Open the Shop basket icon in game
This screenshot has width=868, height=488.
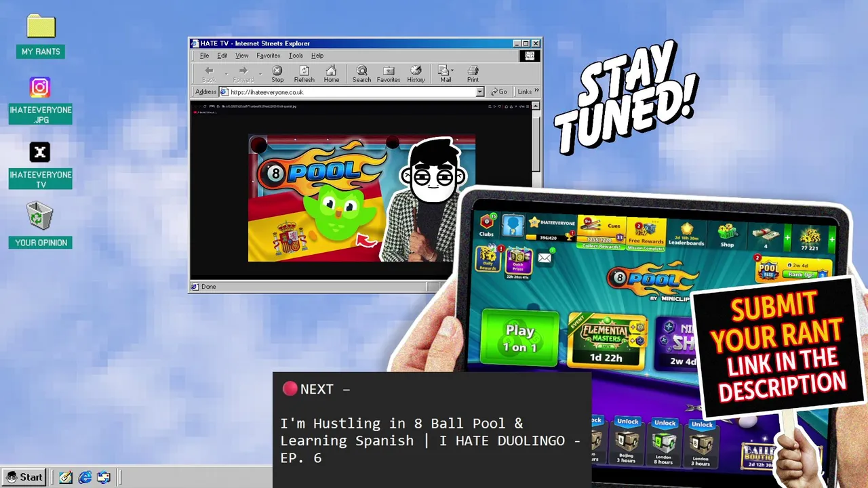pos(727,235)
